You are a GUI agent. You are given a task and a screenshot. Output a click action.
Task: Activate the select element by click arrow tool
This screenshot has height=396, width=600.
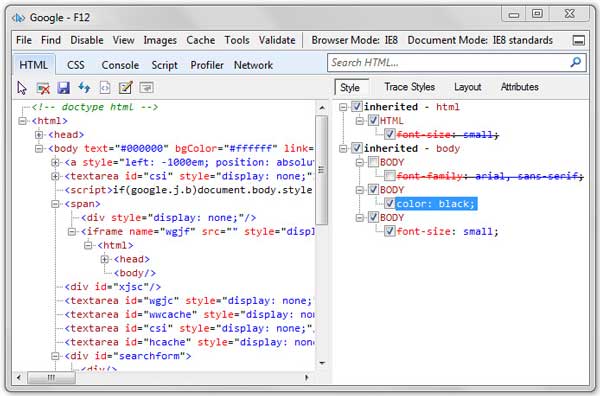[22, 88]
